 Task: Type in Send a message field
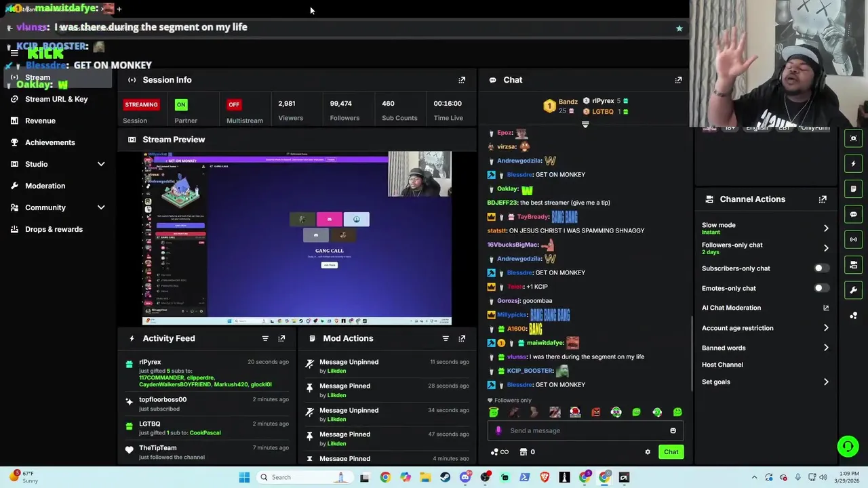point(586,430)
